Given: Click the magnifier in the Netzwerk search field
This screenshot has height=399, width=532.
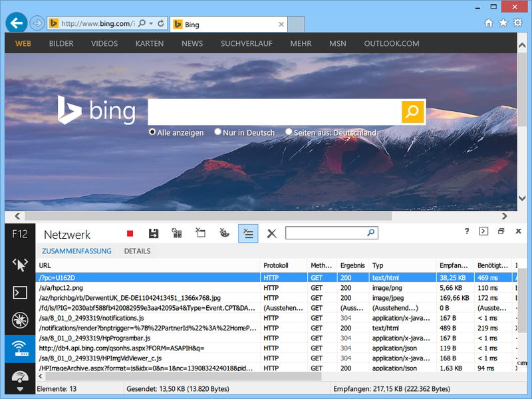Looking at the screenshot, I should pos(371,232).
